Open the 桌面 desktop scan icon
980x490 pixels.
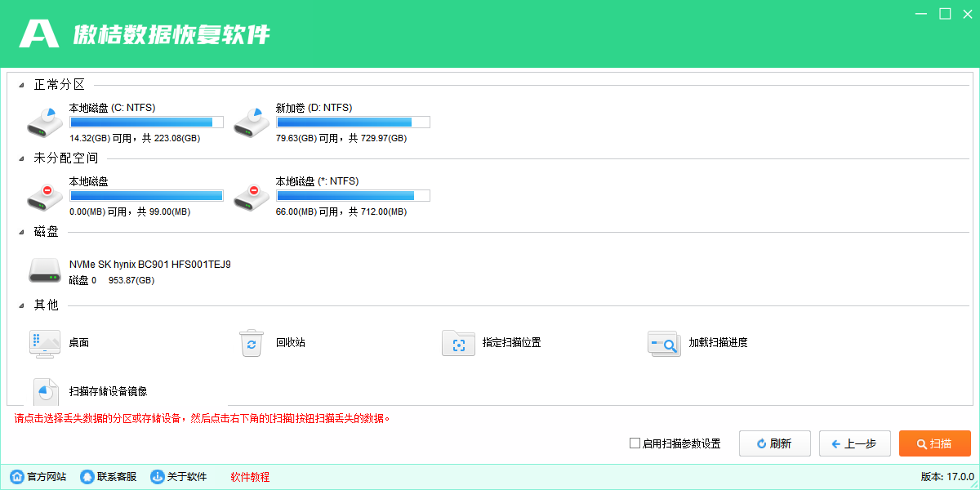(x=44, y=343)
